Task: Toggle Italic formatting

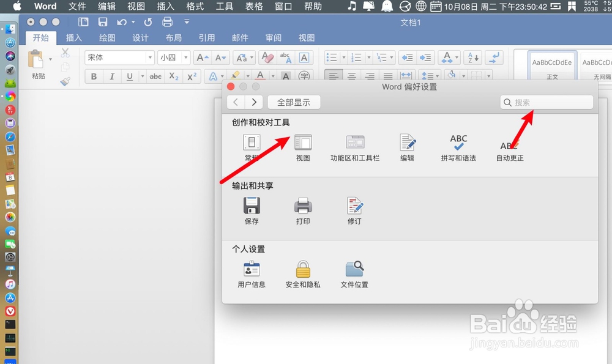Action: tap(111, 76)
